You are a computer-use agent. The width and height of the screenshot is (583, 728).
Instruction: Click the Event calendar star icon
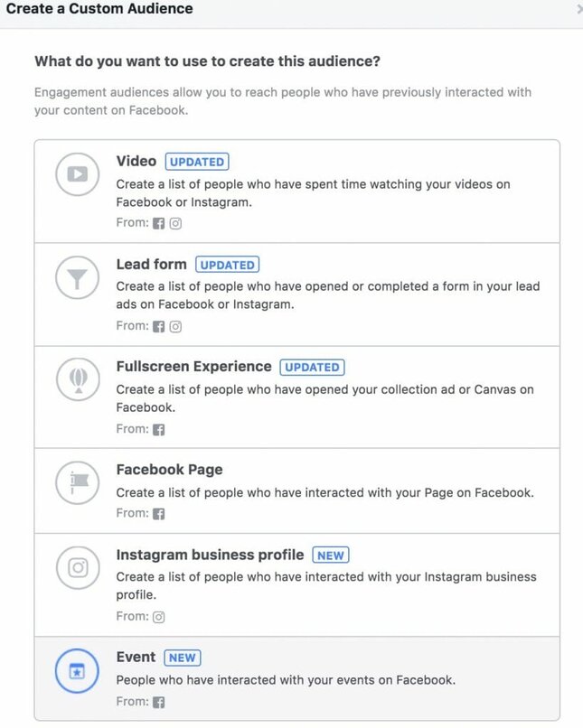pyautogui.click(x=77, y=671)
